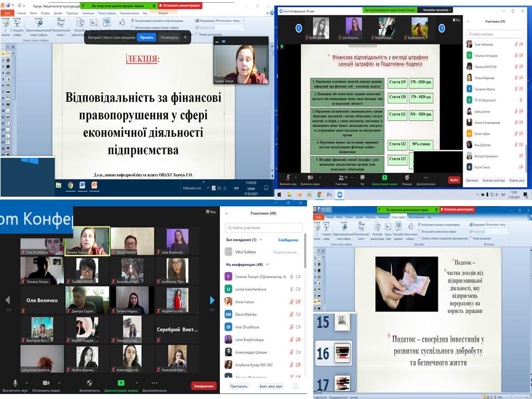Click Включить звук microphone icon in top-right Zoom
This screenshot has height=399, width=532.
(288, 178)
